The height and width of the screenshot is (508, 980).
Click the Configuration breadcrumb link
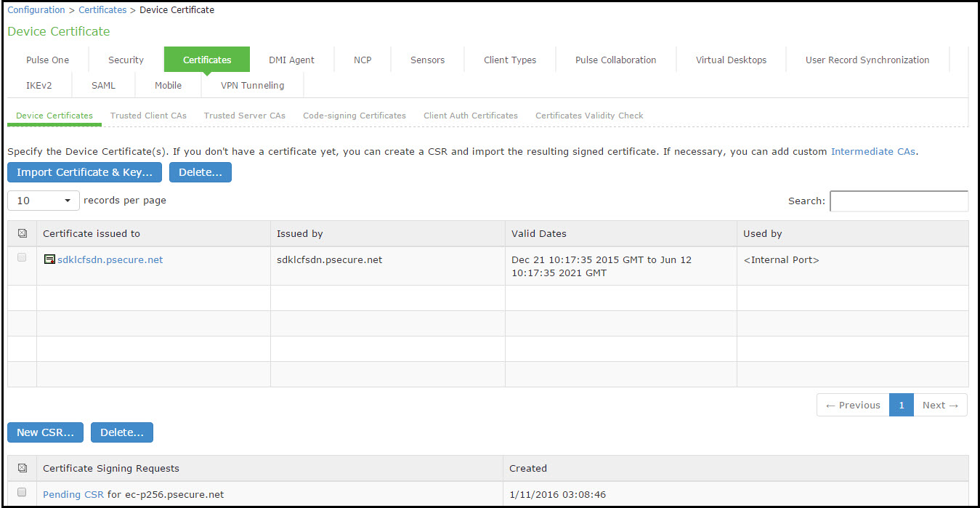tap(36, 9)
